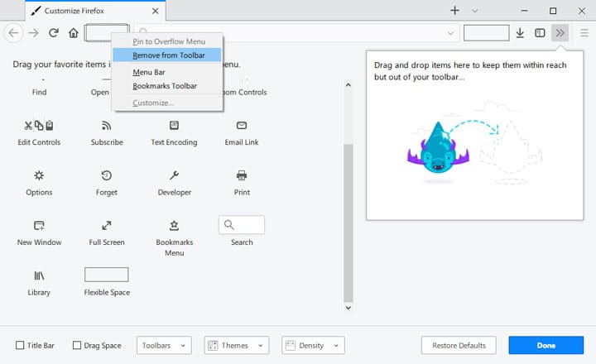
Task: Enable the Drag Space checkbox
Action: coord(77,345)
